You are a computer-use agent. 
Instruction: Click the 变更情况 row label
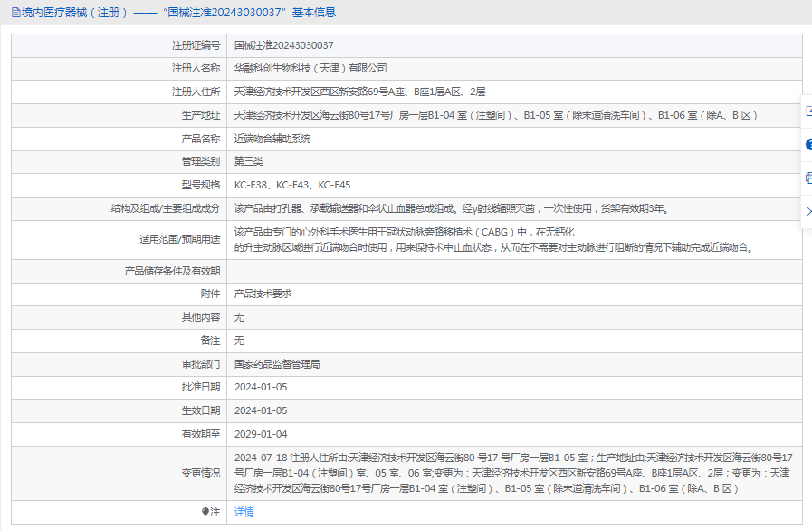pyautogui.click(x=201, y=473)
